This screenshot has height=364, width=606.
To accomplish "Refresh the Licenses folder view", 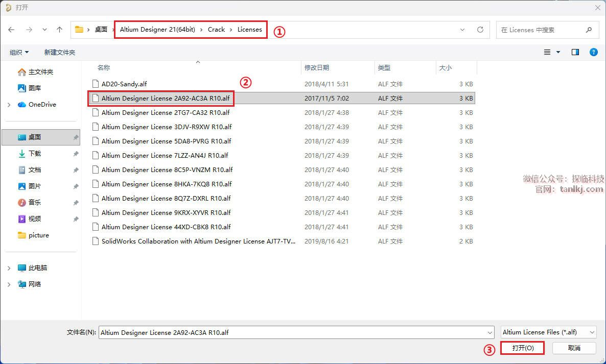I will [x=480, y=30].
